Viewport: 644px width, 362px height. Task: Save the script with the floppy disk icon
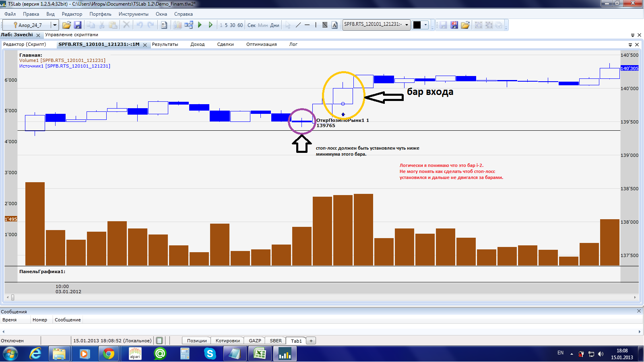[78, 25]
